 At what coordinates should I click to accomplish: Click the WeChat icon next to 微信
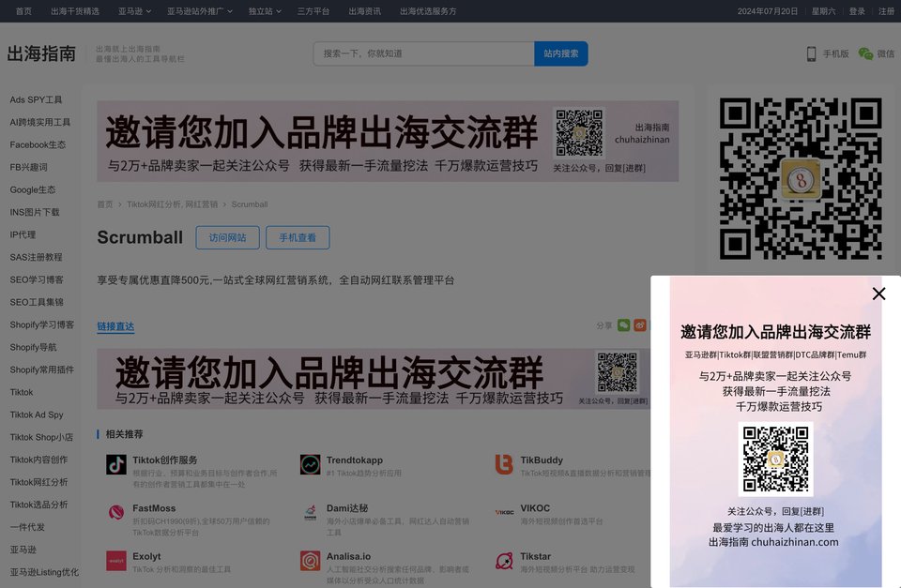point(865,54)
